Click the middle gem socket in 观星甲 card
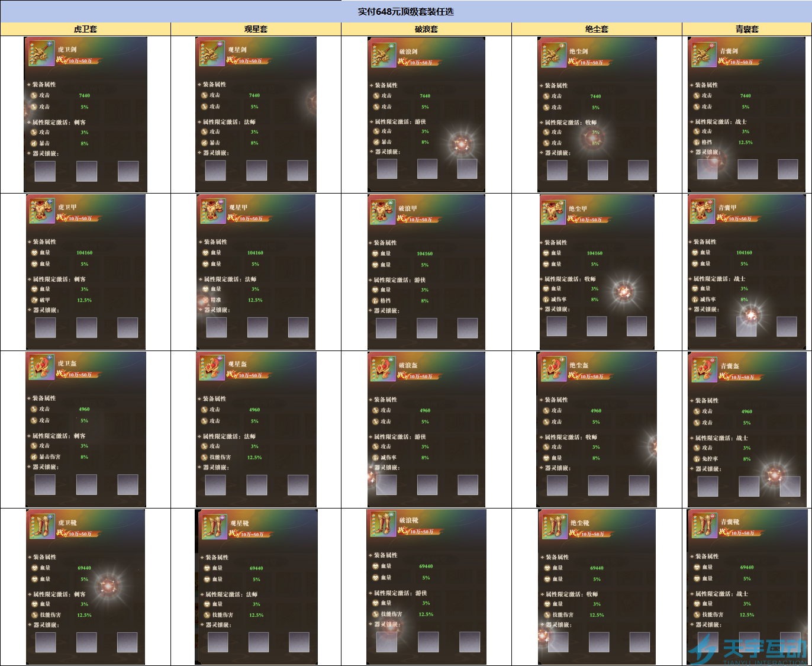Screen dimensions: 812x666 [257, 327]
